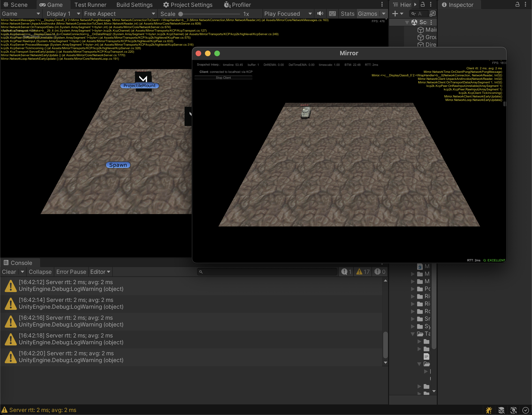This screenshot has width=532, height=415.
Task: Toggle Collapse in the Console
Action: click(40, 272)
